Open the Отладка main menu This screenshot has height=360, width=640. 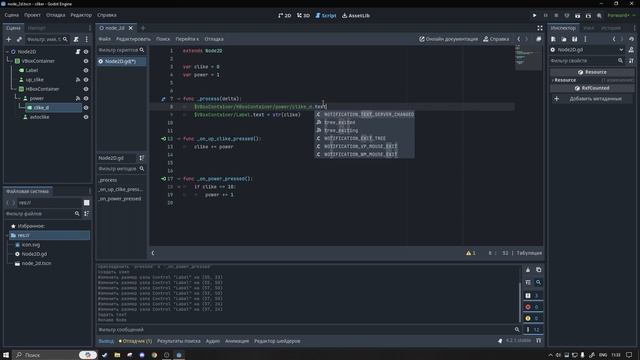pyautogui.click(x=56, y=15)
